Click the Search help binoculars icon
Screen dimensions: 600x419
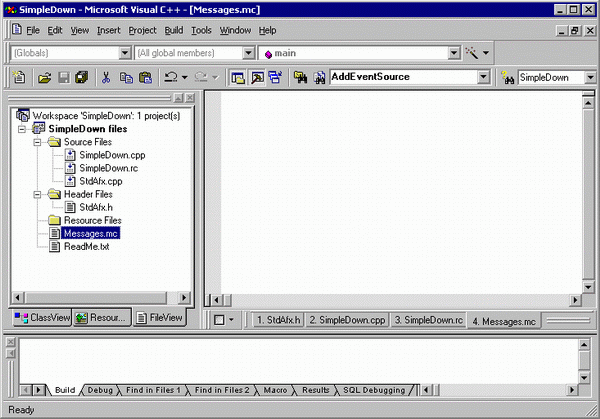point(507,78)
